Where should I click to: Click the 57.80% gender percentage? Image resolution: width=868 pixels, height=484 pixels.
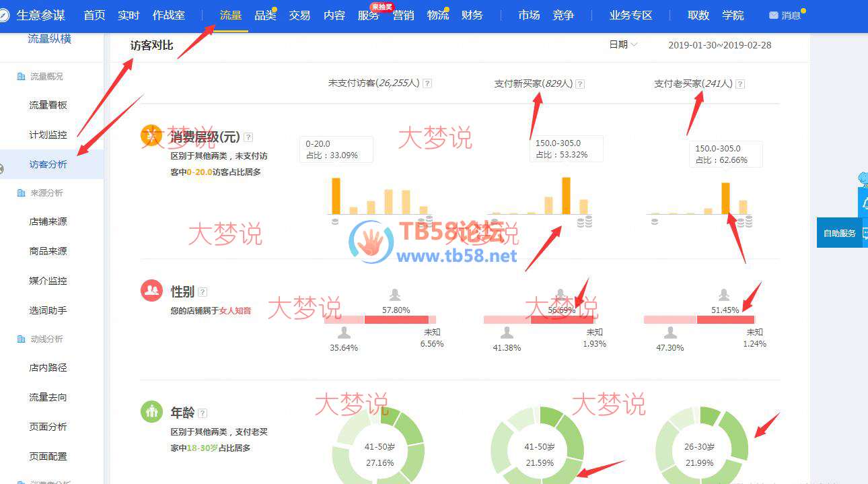pyautogui.click(x=396, y=310)
